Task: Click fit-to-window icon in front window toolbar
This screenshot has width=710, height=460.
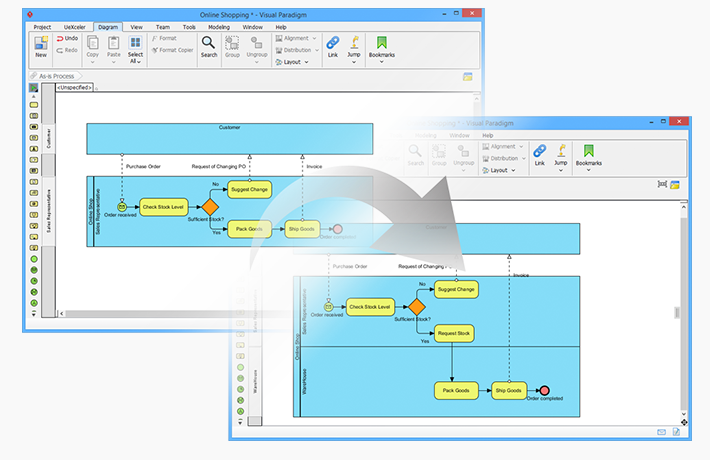Action: [x=662, y=184]
